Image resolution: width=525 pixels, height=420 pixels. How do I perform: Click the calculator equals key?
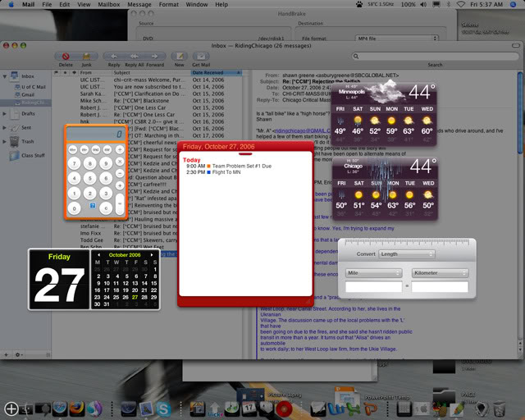tap(120, 203)
